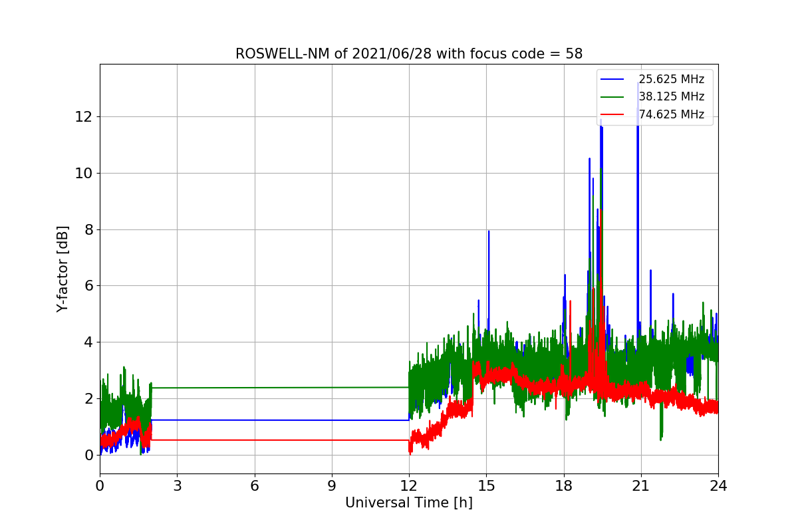Click the blue spike just after hour 15
The width and height of the screenshot is (798, 532).
point(489,279)
